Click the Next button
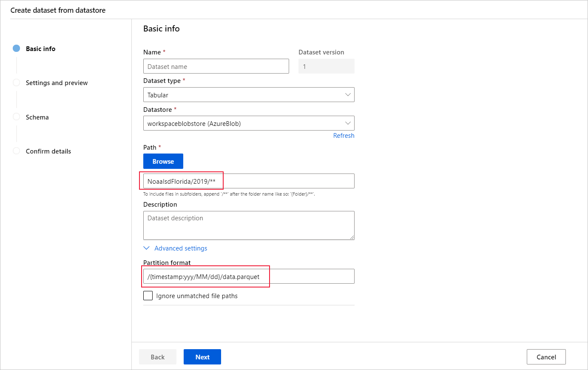This screenshot has height=370, width=588. click(x=202, y=357)
